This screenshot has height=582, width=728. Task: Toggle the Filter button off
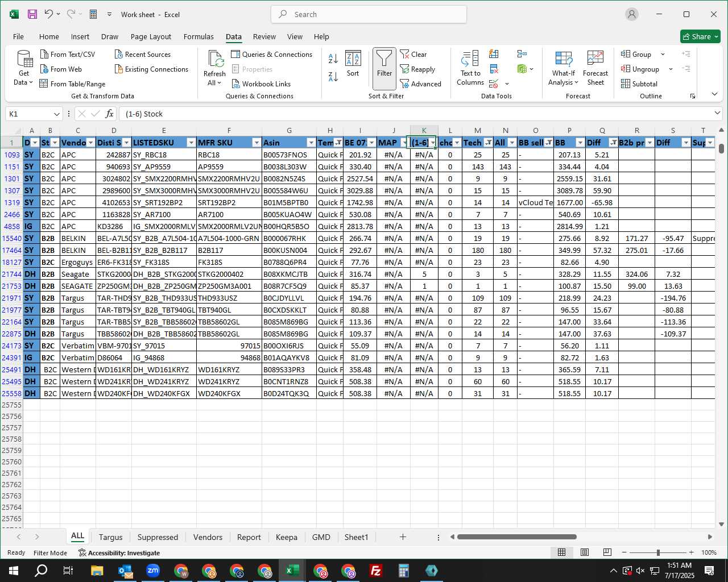[x=384, y=68]
